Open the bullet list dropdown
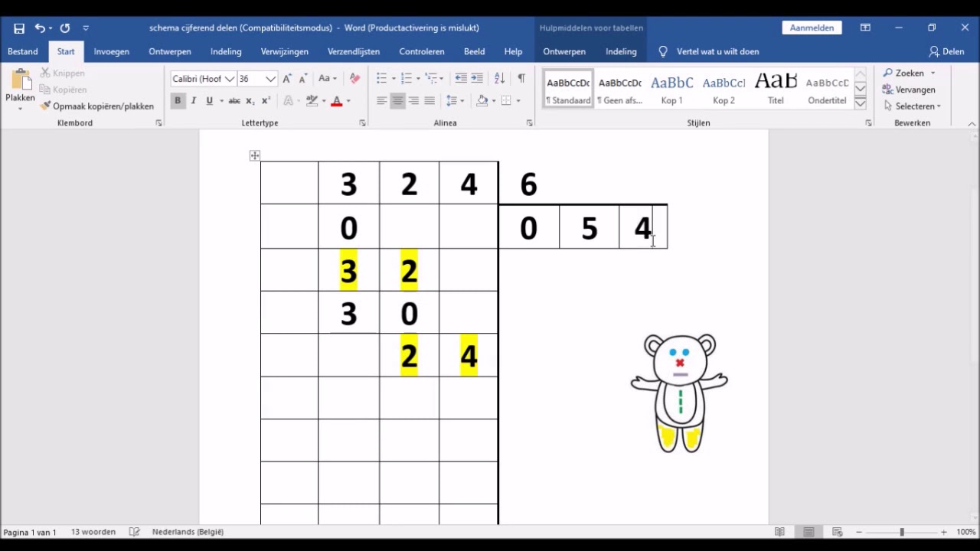The image size is (980, 551). (x=394, y=79)
